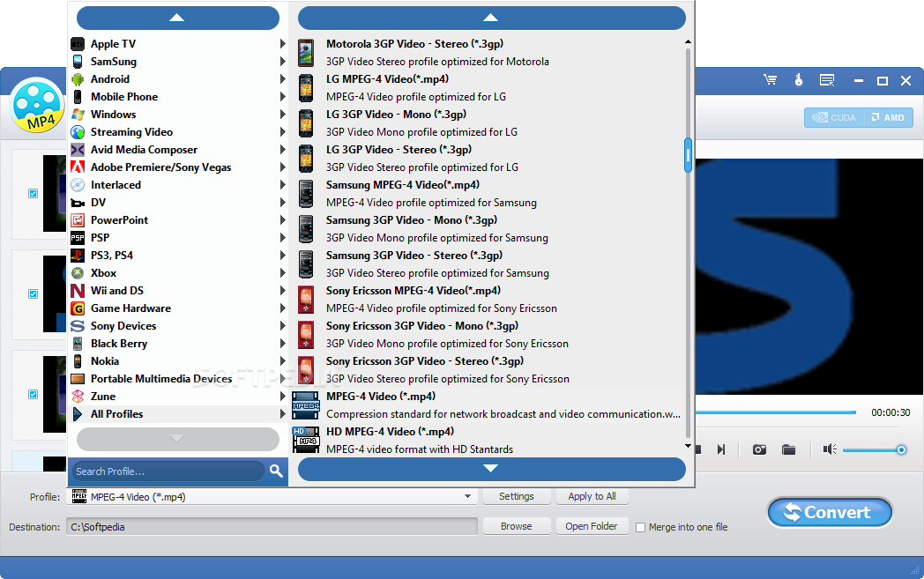Image resolution: width=924 pixels, height=579 pixels.
Task: Choose Sony Ericsson MPEG-4 Video(*.mp4) profile
Action: 488,300
